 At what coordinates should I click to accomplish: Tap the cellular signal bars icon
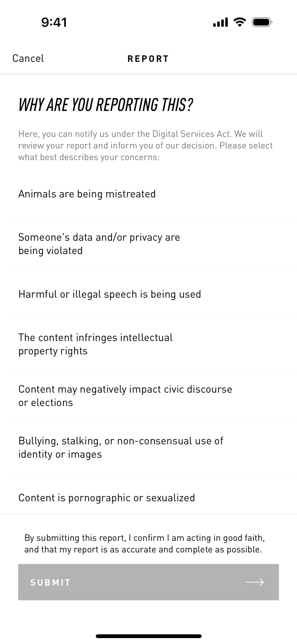[x=220, y=22]
